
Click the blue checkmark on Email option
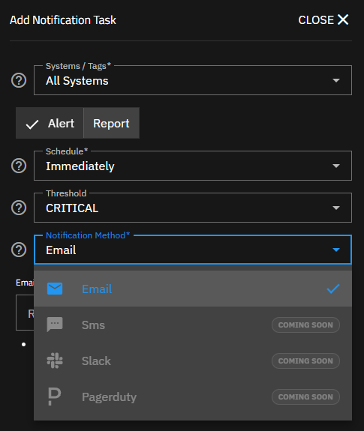point(333,289)
